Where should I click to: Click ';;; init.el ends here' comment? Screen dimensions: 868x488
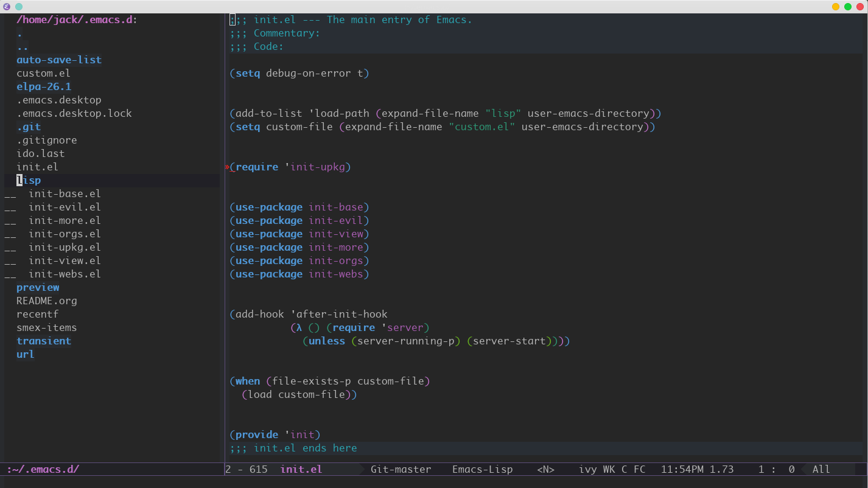click(293, 448)
